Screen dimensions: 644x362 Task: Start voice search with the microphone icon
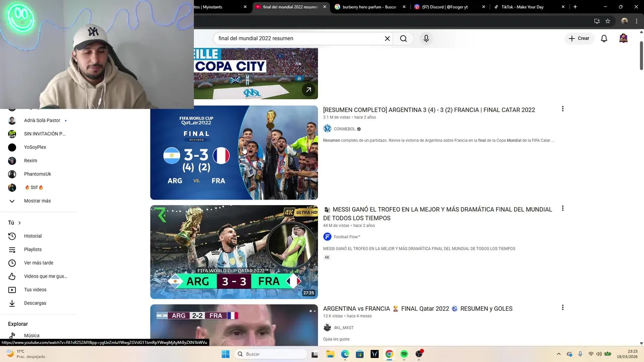pos(426,38)
